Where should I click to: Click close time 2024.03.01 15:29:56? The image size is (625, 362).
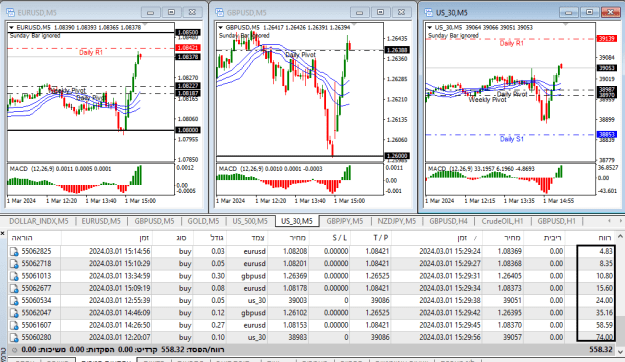pos(450,338)
